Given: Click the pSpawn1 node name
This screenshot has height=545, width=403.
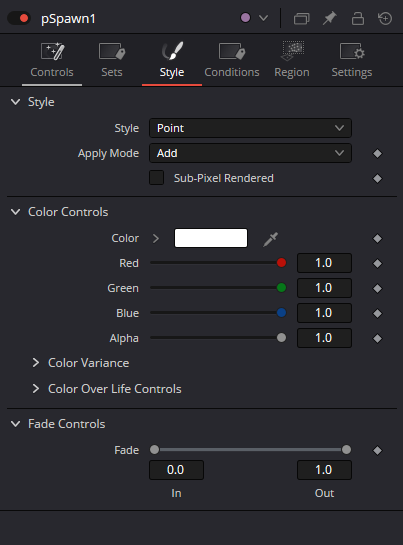Looking at the screenshot, I should [68, 19].
